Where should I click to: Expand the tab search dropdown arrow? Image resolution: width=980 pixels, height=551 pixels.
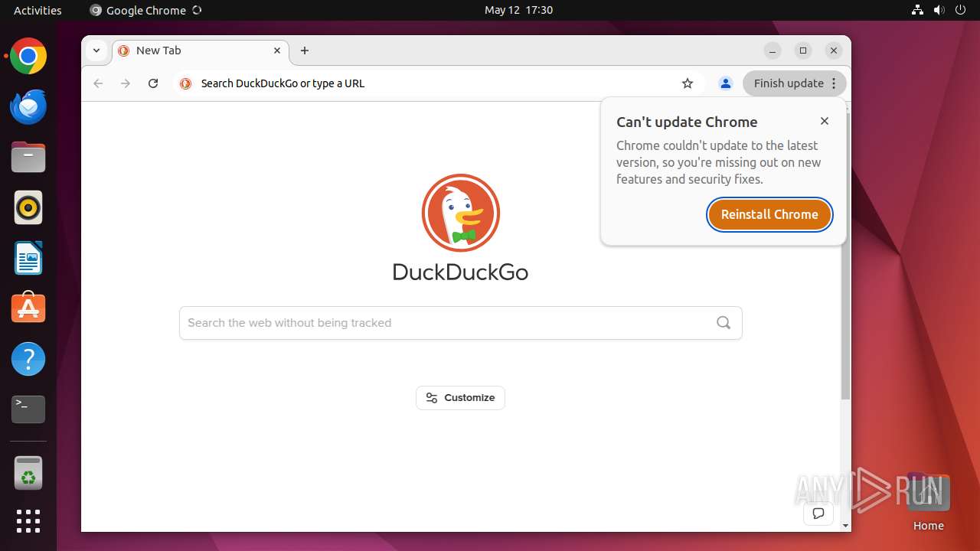click(96, 51)
